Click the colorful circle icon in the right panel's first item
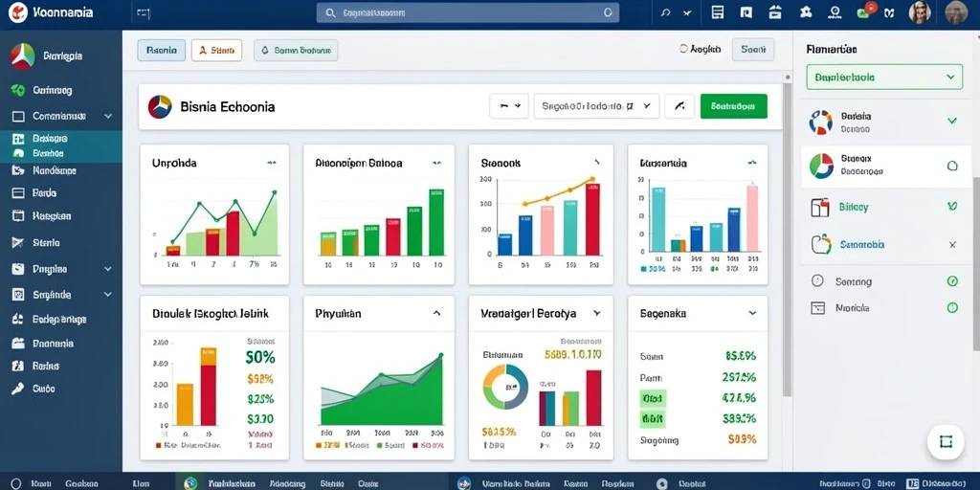980x490 pixels. click(x=820, y=122)
